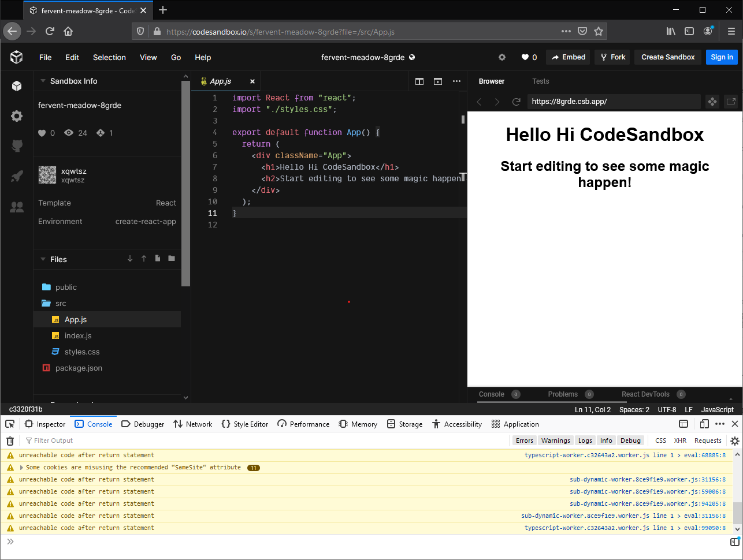Image resolution: width=743 pixels, height=560 pixels.
Task: Open devtools customize ellipsis menu
Action: (x=720, y=424)
